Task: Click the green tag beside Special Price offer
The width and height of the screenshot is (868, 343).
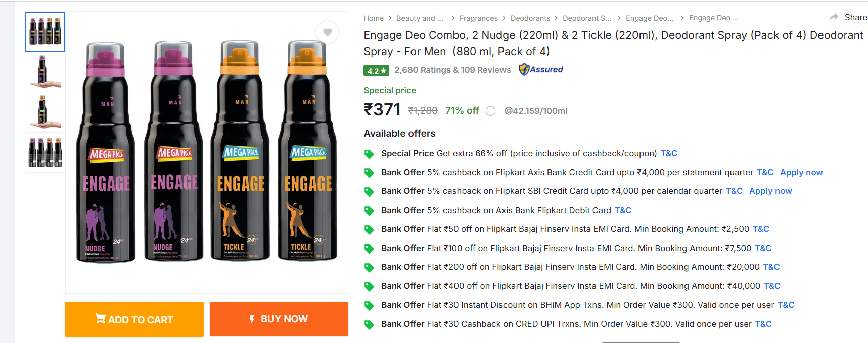Action: click(x=370, y=154)
